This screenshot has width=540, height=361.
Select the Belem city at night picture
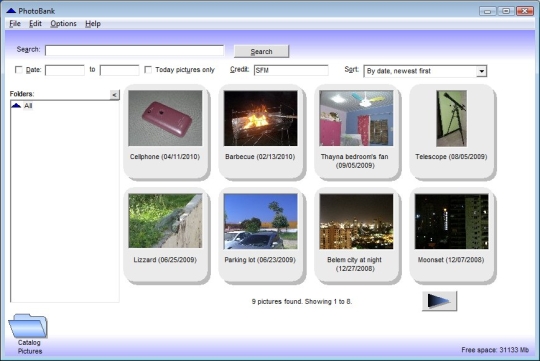pyautogui.click(x=356, y=221)
